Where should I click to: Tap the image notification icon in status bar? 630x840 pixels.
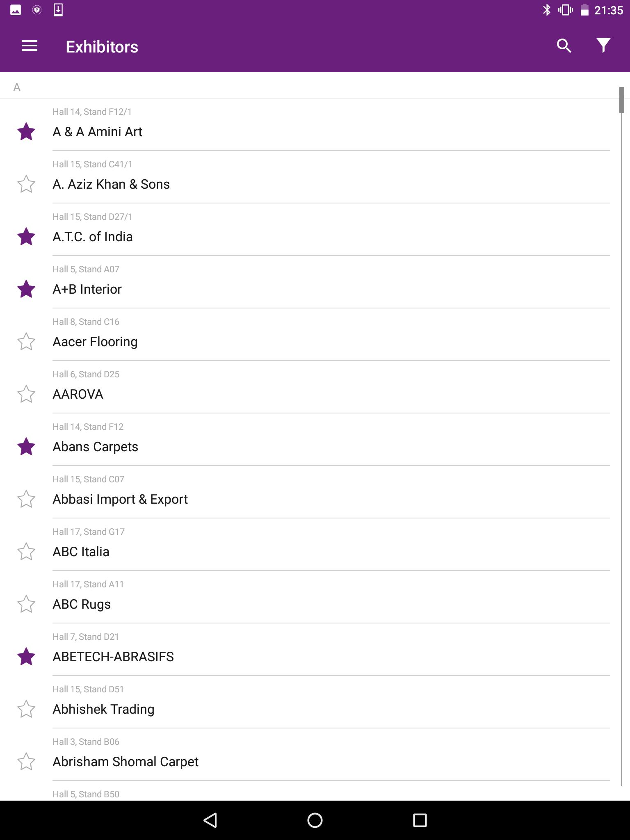[x=16, y=10]
